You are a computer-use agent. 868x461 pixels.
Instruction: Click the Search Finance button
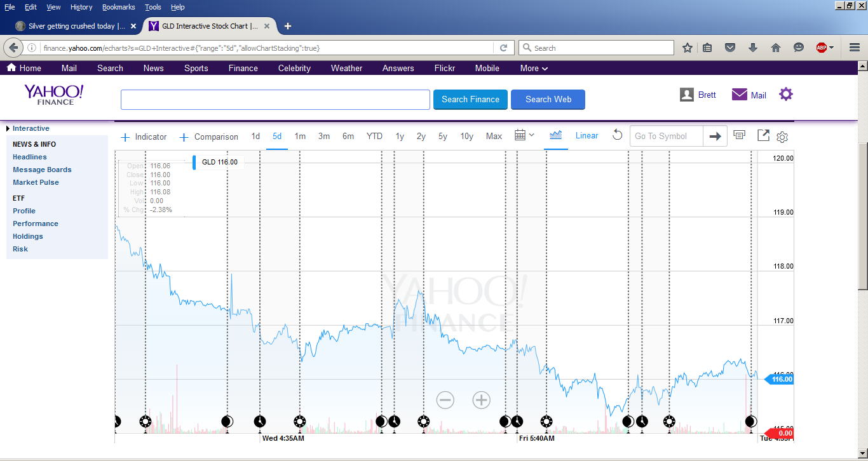coord(470,99)
